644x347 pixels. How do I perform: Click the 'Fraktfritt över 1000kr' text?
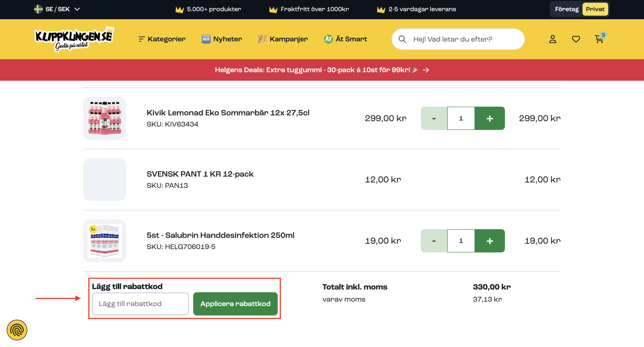tap(315, 9)
